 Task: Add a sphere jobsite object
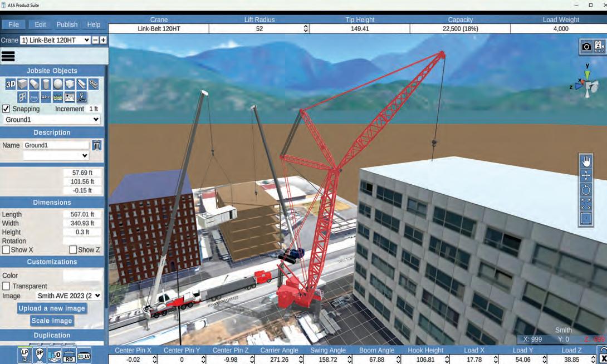pos(58,84)
